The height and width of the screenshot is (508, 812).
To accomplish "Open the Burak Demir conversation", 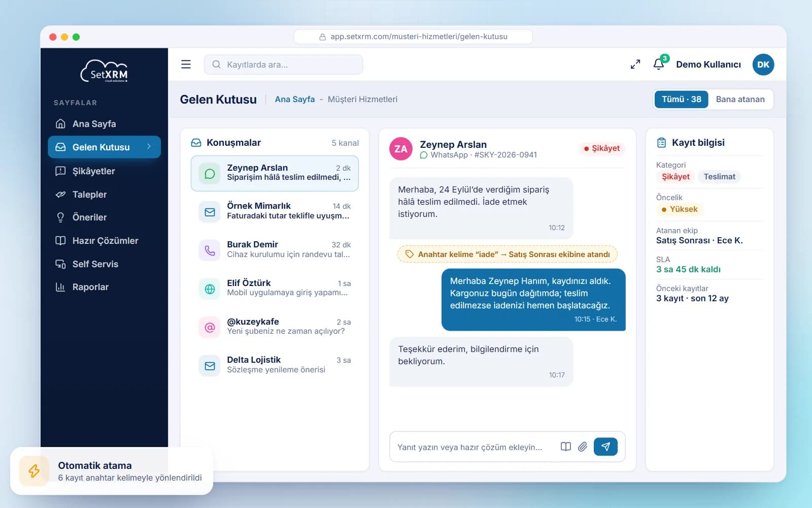I will click(x=275, y=250).
